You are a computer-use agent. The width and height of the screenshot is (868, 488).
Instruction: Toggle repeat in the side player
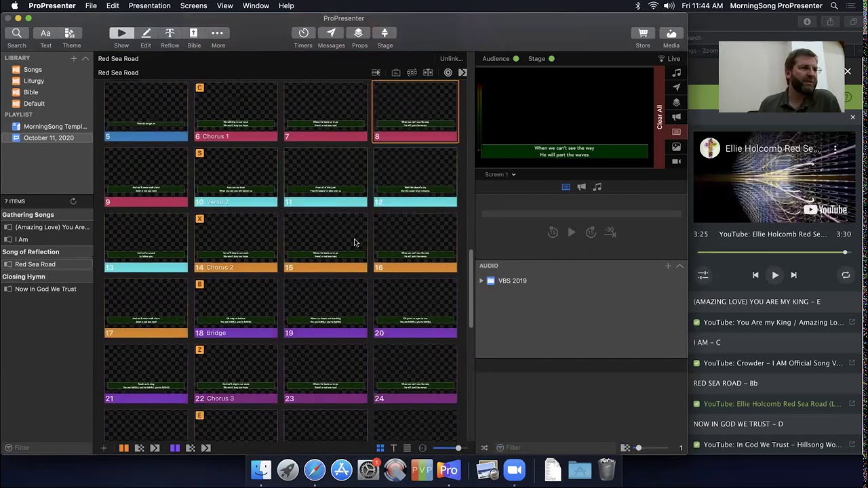pyautogui.click(x=846, y=275)
